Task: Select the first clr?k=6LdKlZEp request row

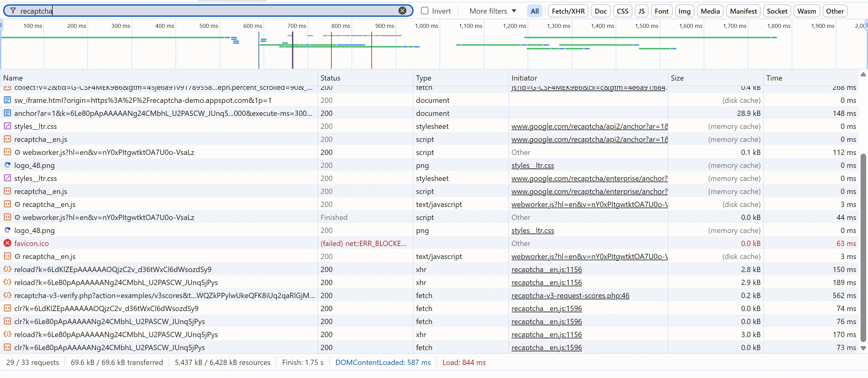Action: pos(429,308)
